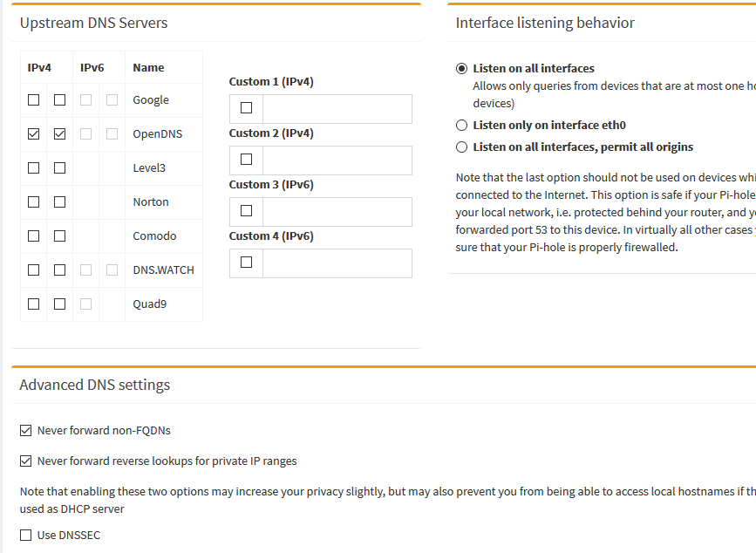This screenshot has width=756, height=553.
Task: Click the 'Name' column header
Action: click(x=148, y=67)
